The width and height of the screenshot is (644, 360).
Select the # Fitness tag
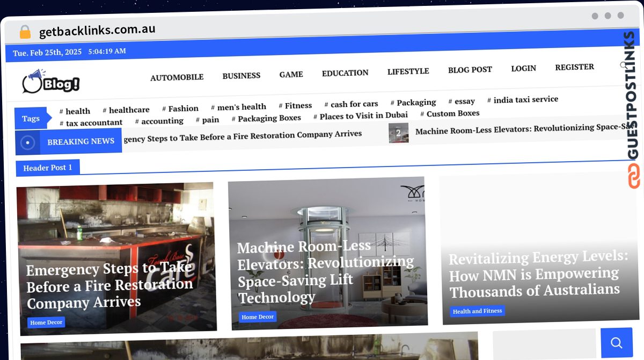tap(295, 106)
